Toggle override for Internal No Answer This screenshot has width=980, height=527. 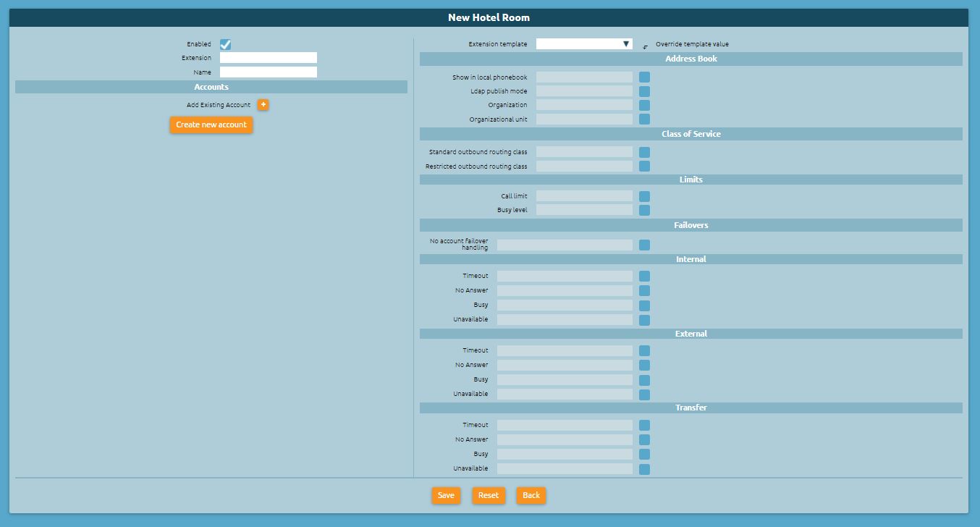(644, 291)
